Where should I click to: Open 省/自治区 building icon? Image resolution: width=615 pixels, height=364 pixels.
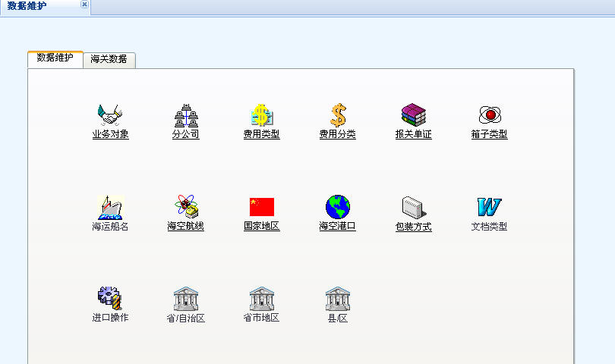[x=186, y=298]
